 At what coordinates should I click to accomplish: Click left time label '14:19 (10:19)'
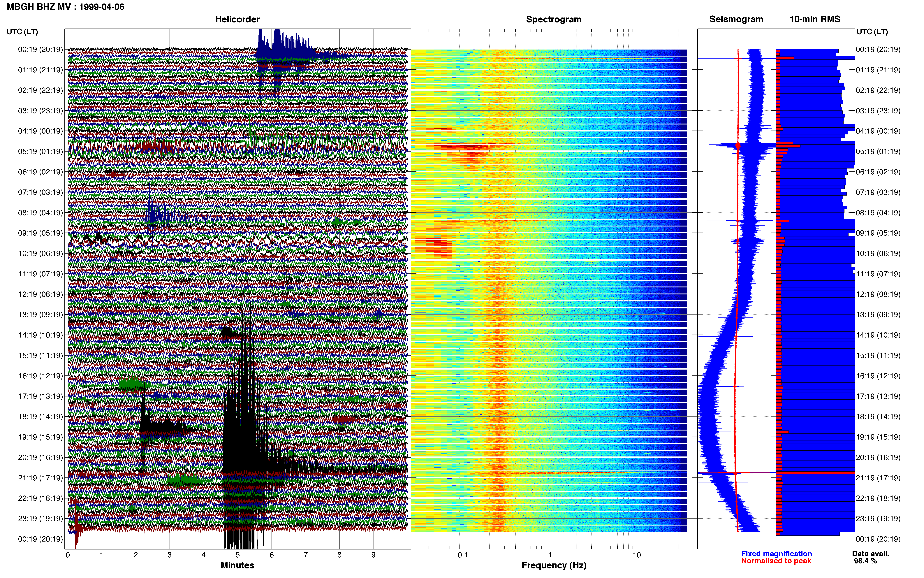pos(41,335)
